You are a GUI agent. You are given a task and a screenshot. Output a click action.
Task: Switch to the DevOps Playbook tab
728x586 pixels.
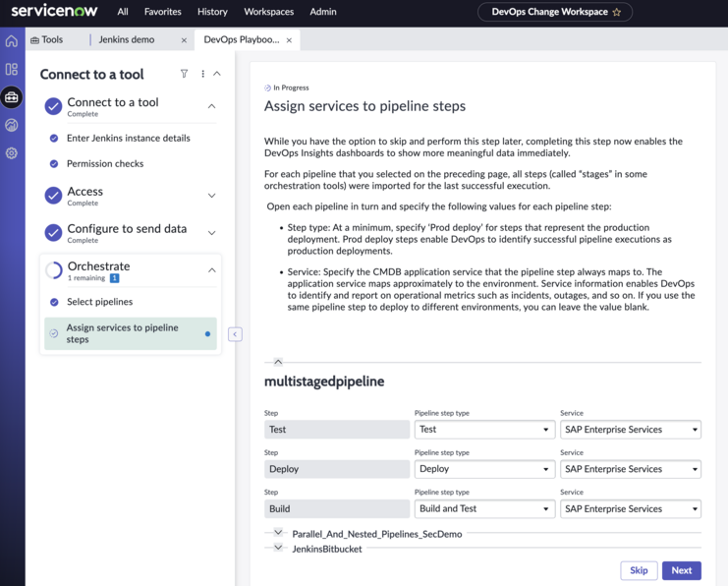click(242, 40)
